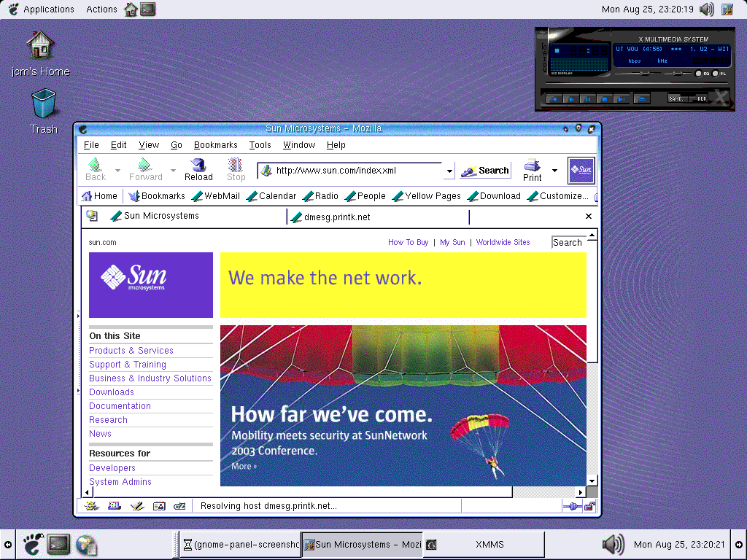
Task: Launch web browser globe in bottom panel
Action: coord(86,545)
